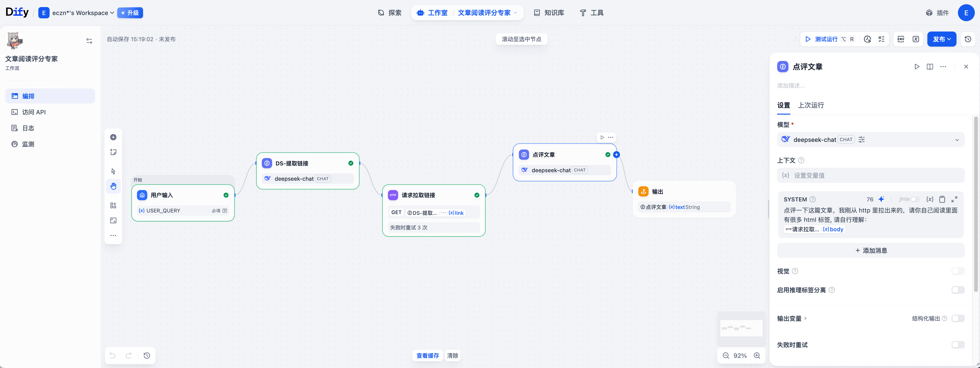Viewport: 980px width, 368px height.
Task: Open the deepseek-chat model dropdown
Action: point(870,140)
